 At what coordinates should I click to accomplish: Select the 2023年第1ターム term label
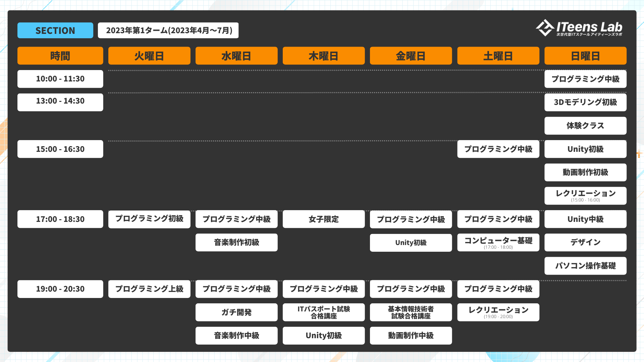point(168,31)
